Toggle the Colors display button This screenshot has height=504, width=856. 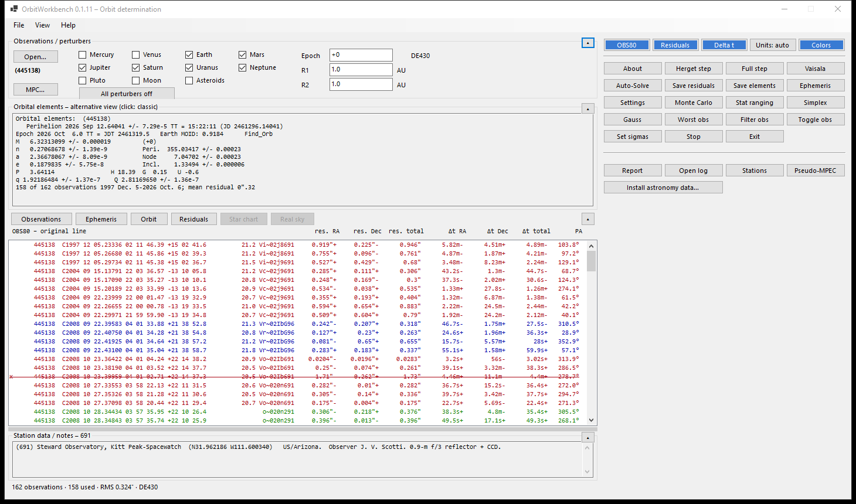[821, 45]
